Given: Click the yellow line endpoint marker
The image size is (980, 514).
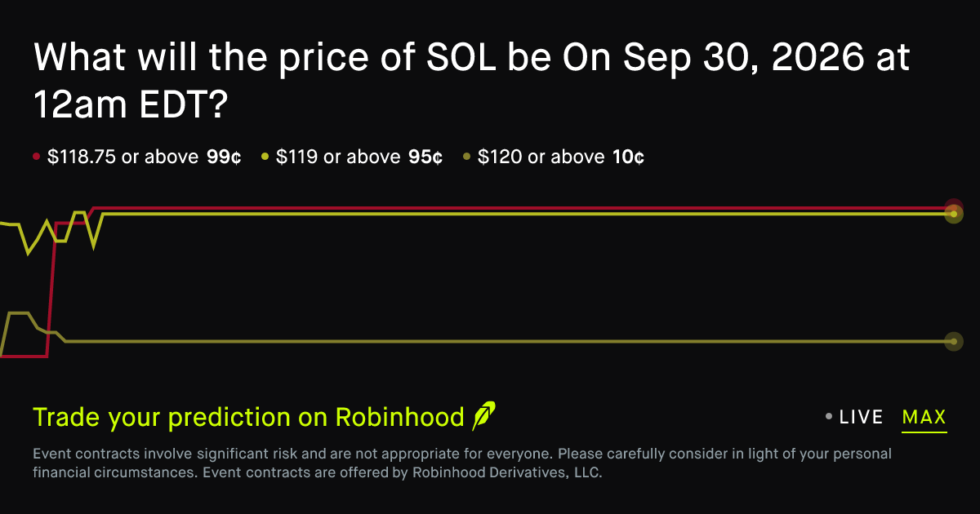Looking at the screenshot, I should point(954,214).
